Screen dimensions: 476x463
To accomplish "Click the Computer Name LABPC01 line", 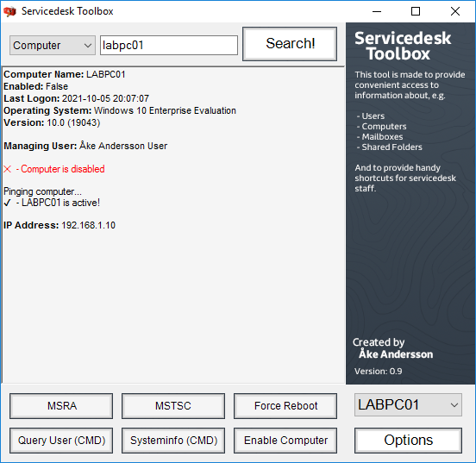I will coord(65,74).
